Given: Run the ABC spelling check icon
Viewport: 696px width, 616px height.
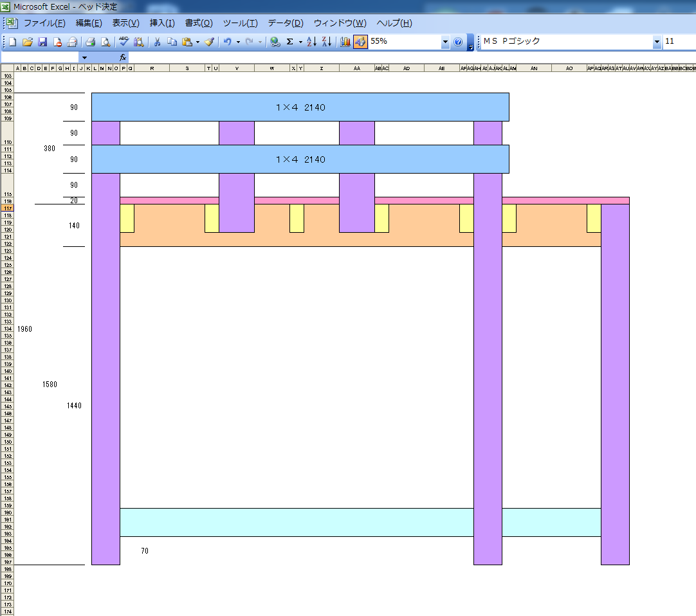Looking at the screenshot, I should click(x=124, y=42).
